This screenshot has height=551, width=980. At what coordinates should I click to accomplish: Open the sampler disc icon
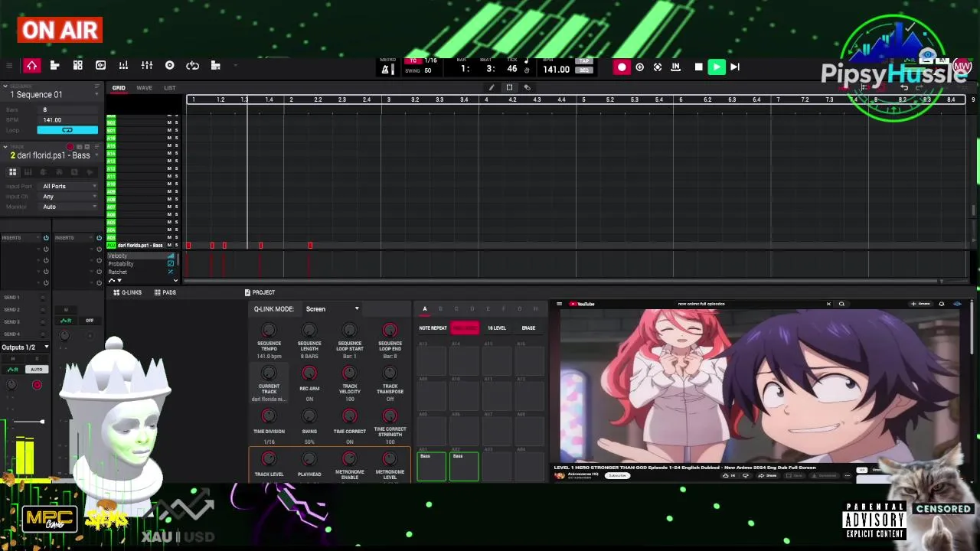click(170, 66)
